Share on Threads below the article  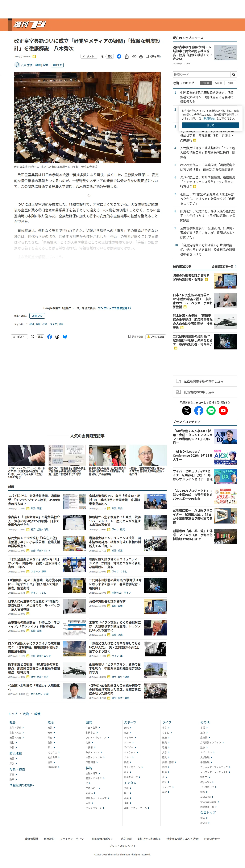click(x=57, y=337)
